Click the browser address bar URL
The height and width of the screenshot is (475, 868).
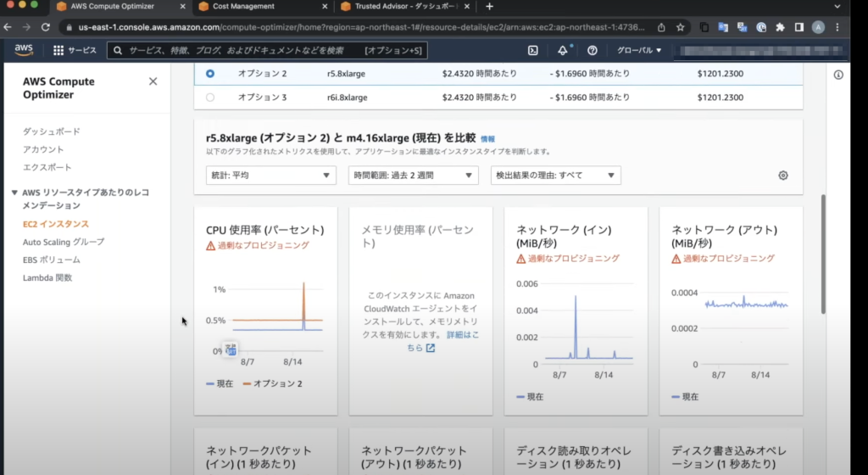click(361, 27)
